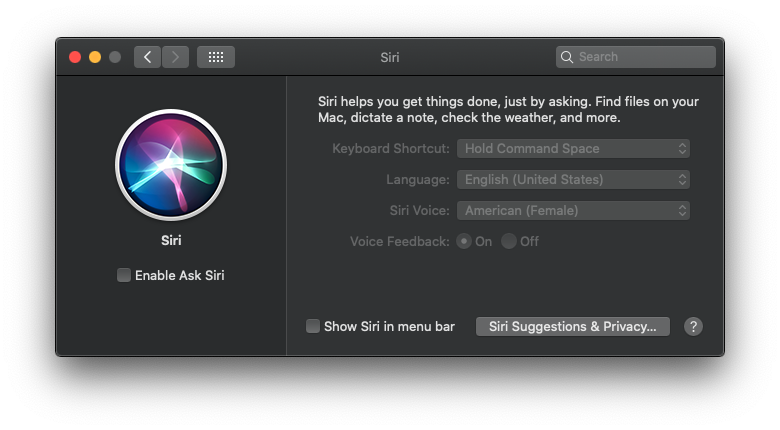
Task: Click the back navigation arrow
Action: click(x=147, y=57)
